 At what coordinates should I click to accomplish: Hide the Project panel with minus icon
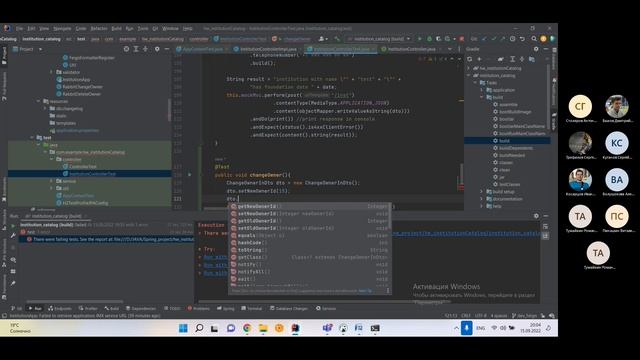point(167,49)
